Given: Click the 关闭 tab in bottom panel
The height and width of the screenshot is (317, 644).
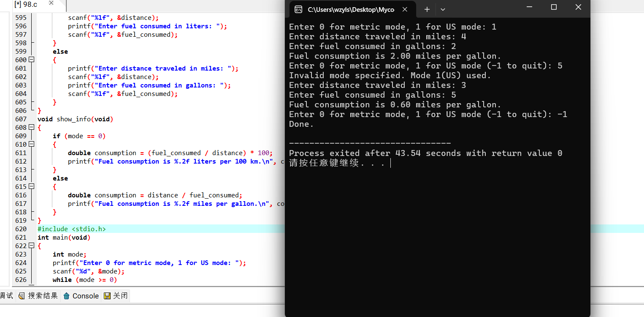Looking at the screenshot, I should (x=116, y=296).
